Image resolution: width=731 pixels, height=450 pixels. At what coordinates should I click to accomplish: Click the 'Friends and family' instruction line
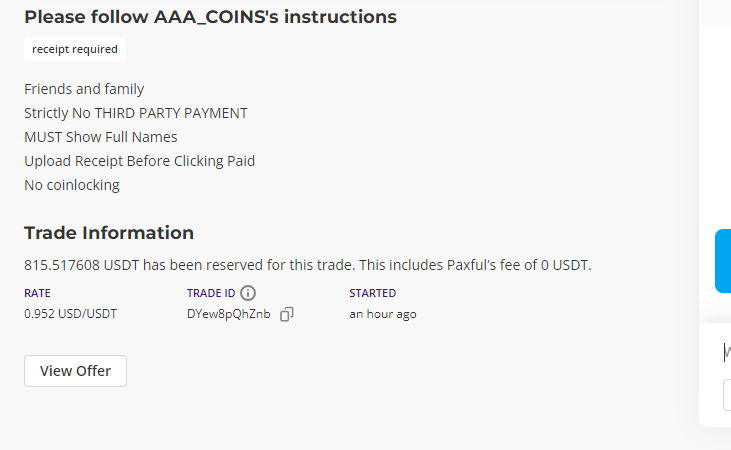(84, 89)
